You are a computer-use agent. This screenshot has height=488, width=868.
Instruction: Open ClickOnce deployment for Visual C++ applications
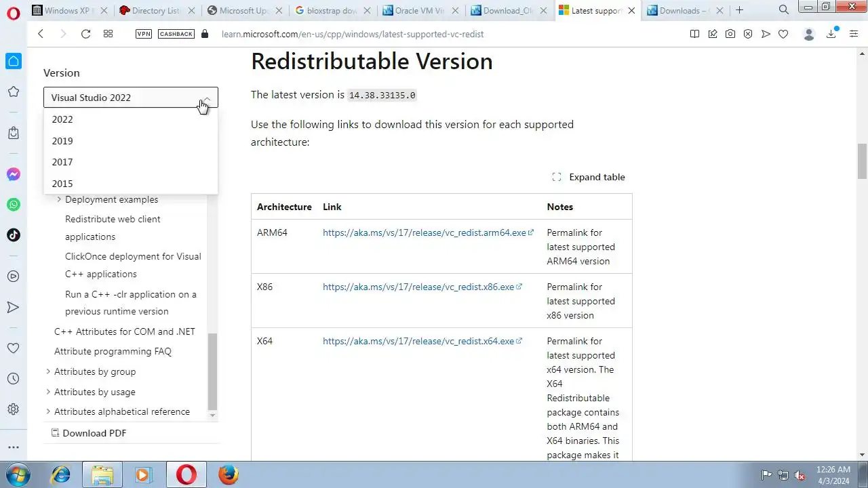tap(133, 265)
